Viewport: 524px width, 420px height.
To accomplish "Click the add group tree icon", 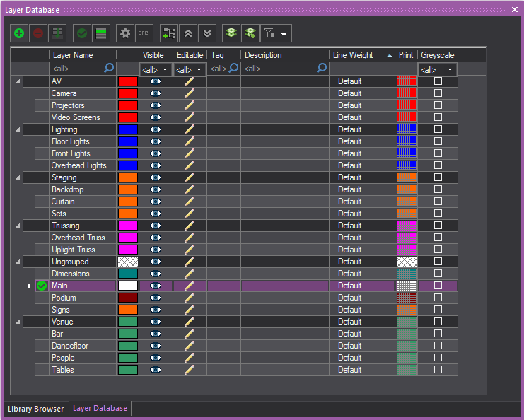I will (169, 33).
